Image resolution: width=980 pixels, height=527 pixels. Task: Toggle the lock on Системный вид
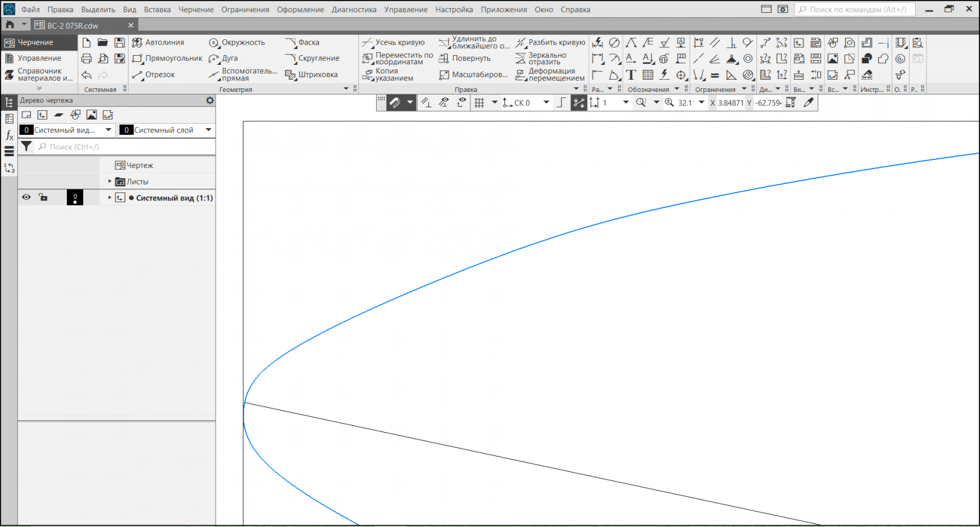(x=43, y=197)
